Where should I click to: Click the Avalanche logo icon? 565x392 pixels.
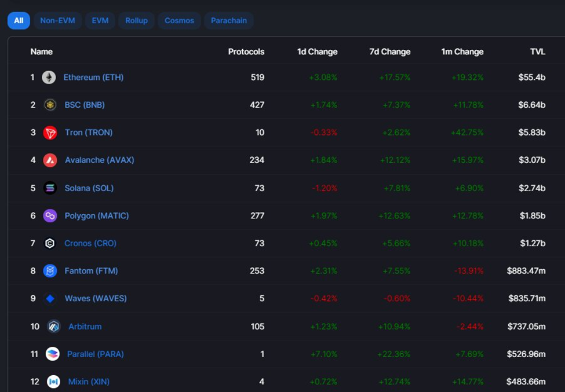(x=50, y=160)
